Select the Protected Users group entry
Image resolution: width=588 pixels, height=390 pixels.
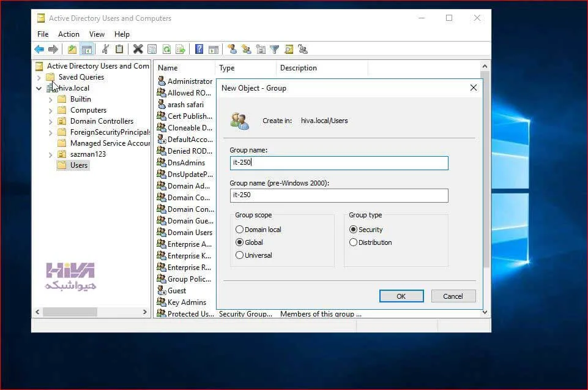(x=185, y=314)
